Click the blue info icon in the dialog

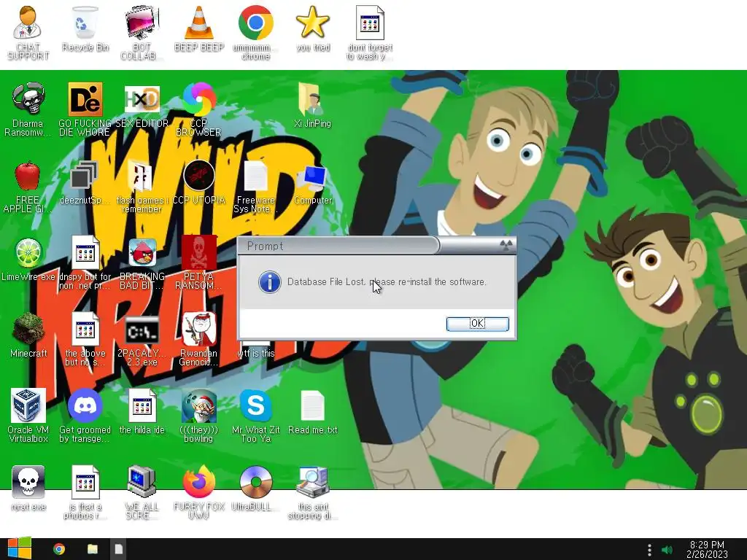tap(270, 282)
